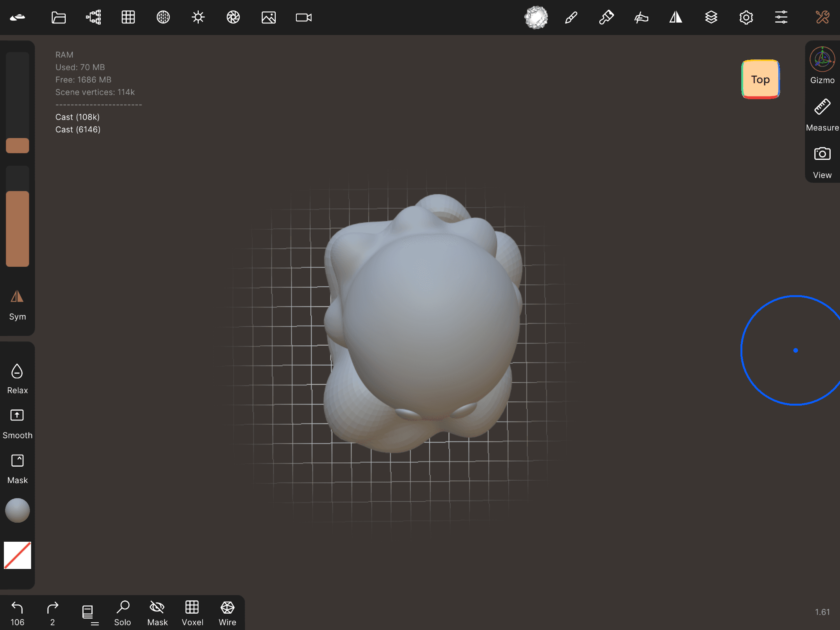Open the Scene hierarchy menu

pos(93,17)
